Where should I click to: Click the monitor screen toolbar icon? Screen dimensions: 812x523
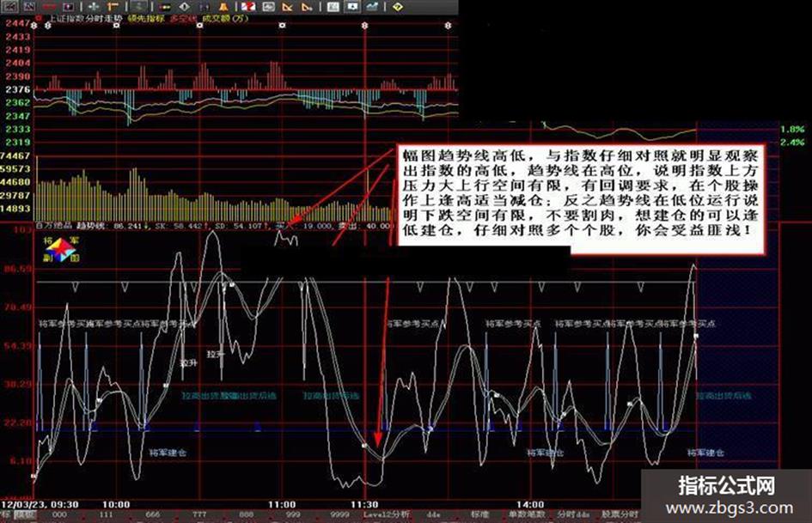(352, 7)
